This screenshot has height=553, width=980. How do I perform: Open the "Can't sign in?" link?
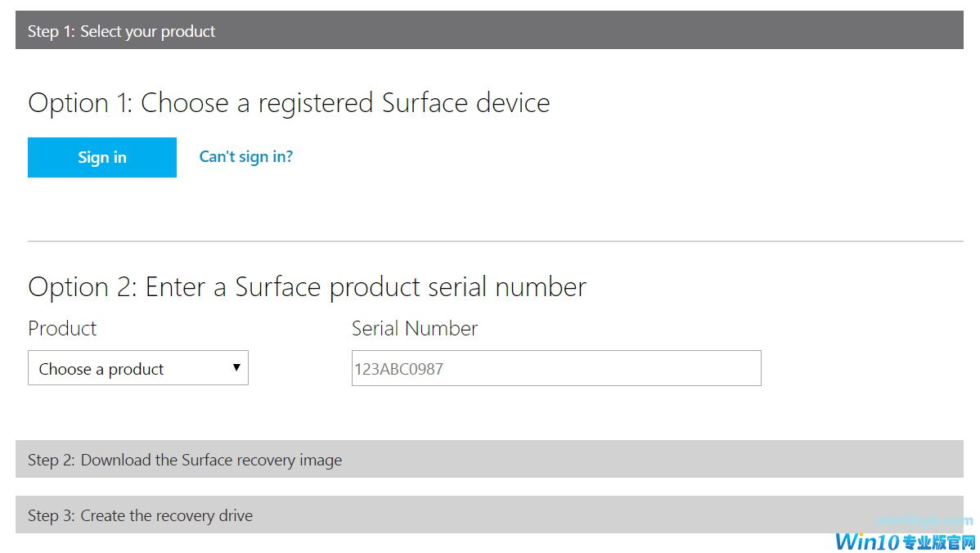point(246,156)
